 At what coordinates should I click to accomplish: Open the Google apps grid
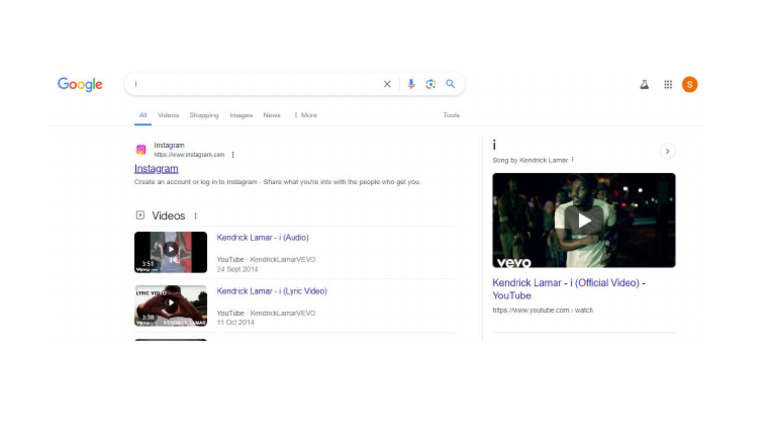(668, 85)
